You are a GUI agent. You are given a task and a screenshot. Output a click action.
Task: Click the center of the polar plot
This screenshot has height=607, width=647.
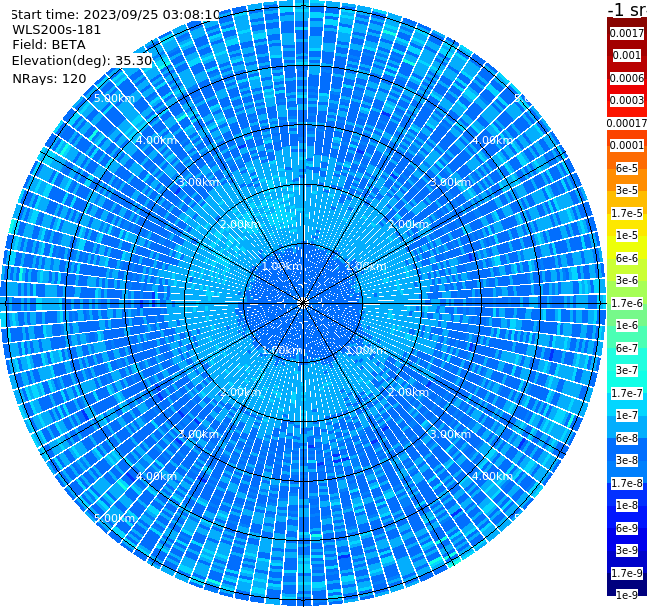(303, 303)
